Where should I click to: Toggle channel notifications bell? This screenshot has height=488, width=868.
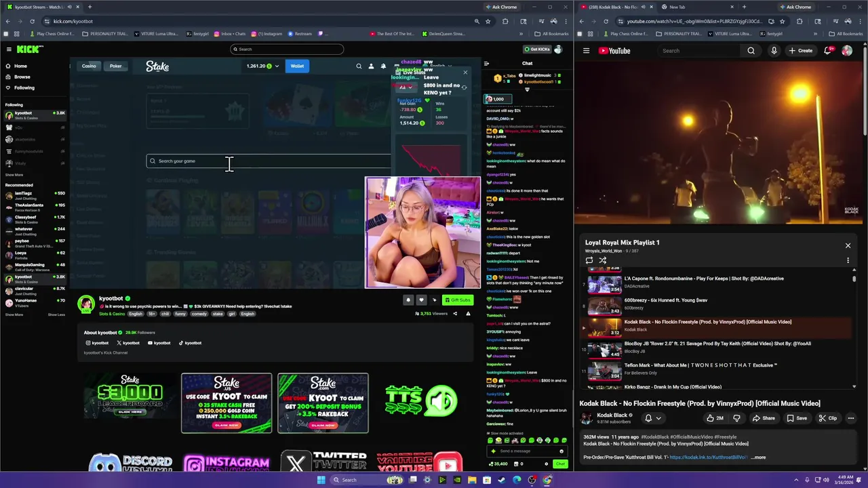[408, 300]
